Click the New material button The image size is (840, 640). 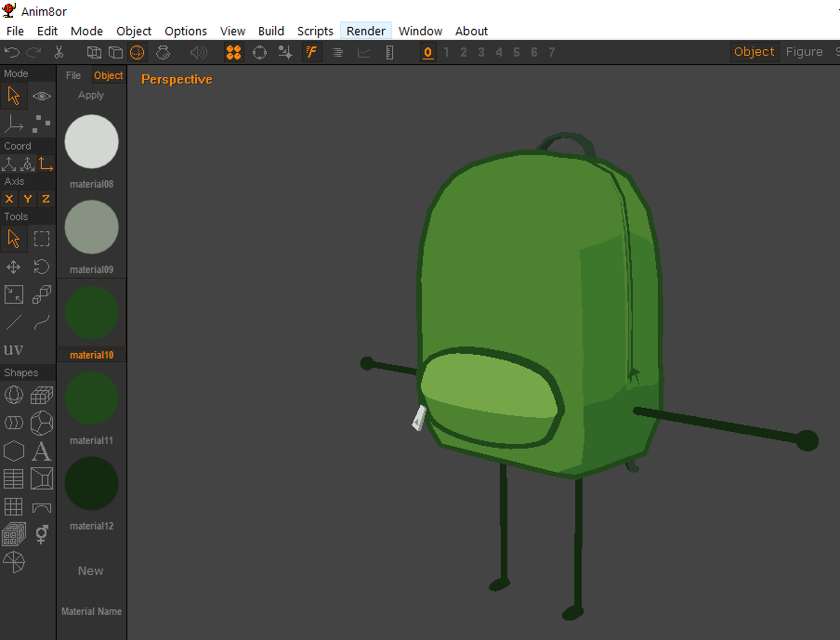(x=91, y=571)
